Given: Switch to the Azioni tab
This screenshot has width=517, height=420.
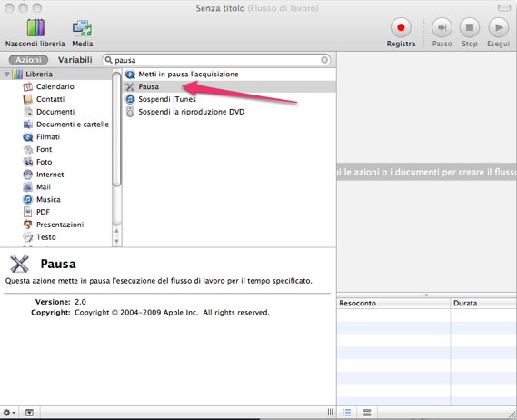Looking at the screenshot, I should coord(28,60).
